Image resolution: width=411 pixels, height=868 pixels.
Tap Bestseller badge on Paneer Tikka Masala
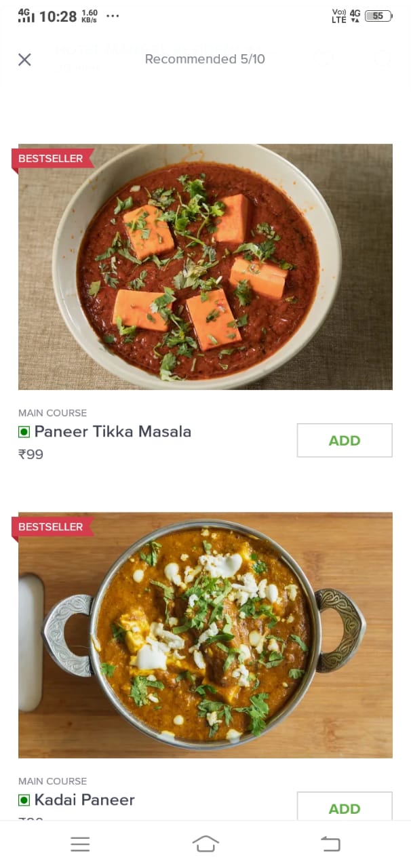[x=51, y=159]
